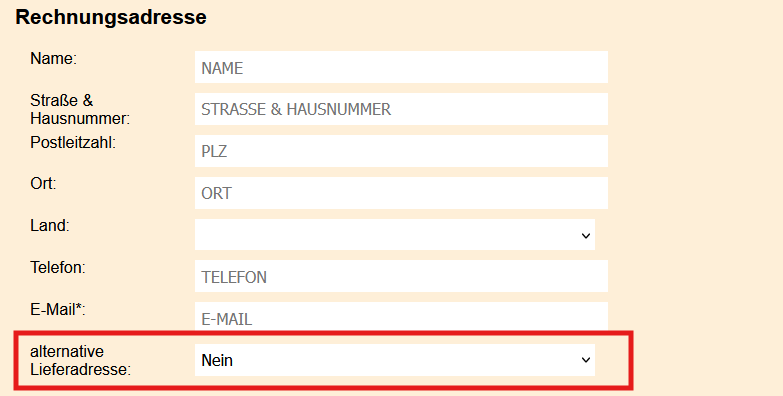Screen dimensions: 783x396
Task: Click the chevron arrow of Land selector
Action: coord(586,235)
